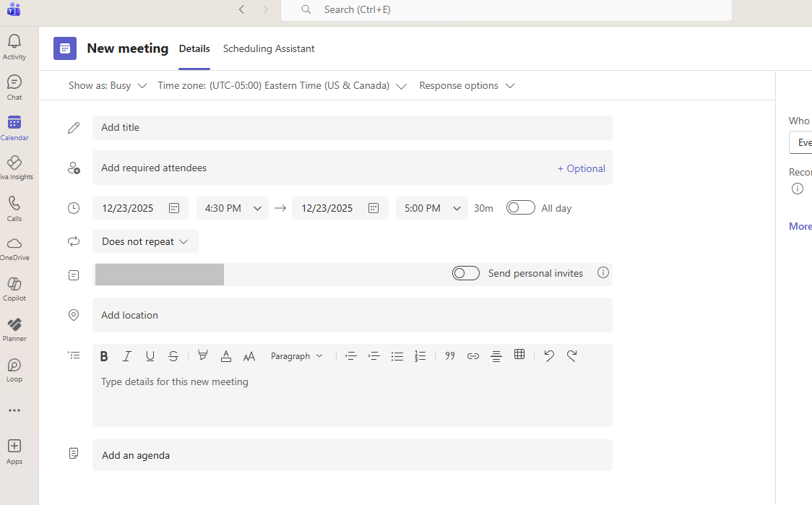Expand the Show as: Busy dropdown

click(108, 85)
